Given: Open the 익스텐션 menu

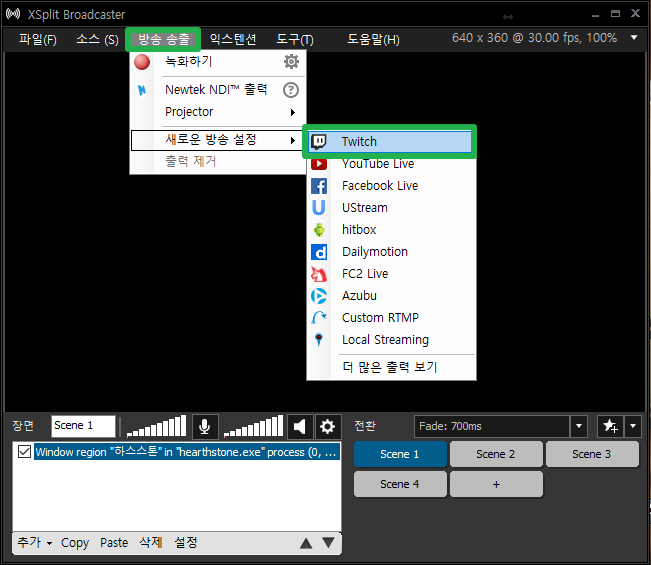Looking at the screenshot, I should pos(233,39).
